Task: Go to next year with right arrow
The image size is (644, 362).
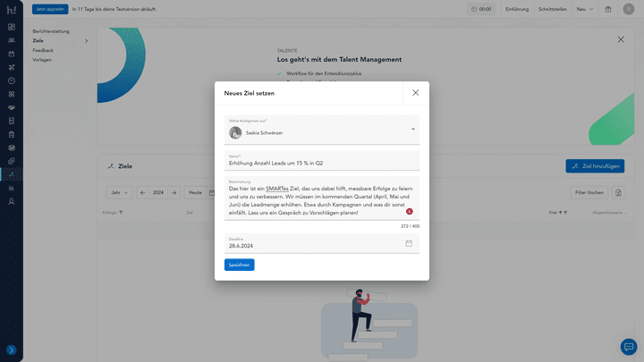Action: point(174,192)
